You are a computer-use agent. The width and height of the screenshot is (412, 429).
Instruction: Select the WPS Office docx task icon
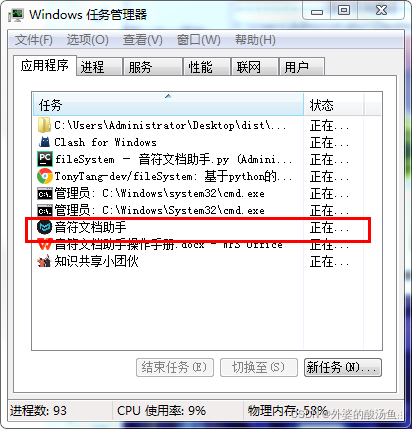44,245
